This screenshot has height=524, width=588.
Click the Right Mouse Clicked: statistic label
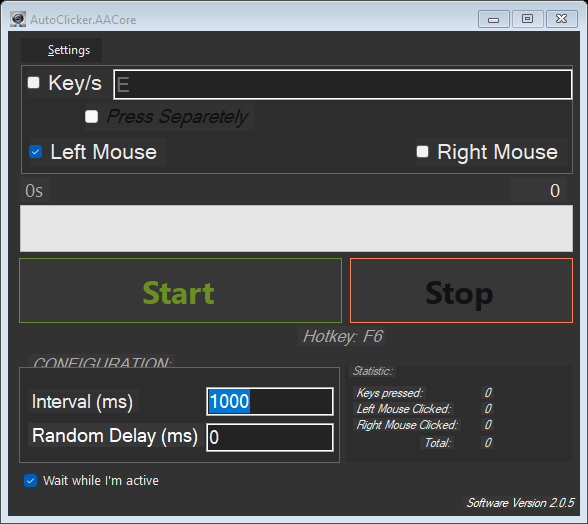(407, 425)
